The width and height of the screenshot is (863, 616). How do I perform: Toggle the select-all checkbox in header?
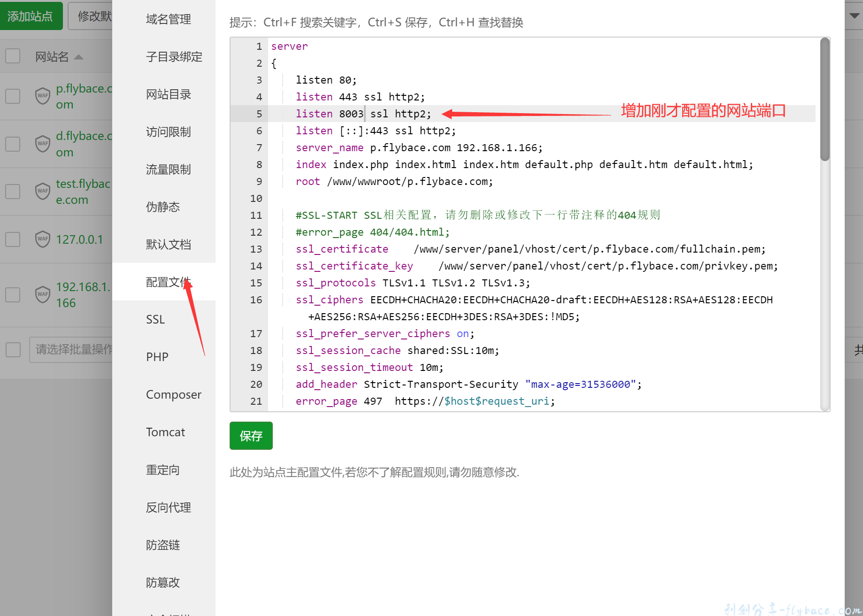pyautogui.click(x=13, y=56)
